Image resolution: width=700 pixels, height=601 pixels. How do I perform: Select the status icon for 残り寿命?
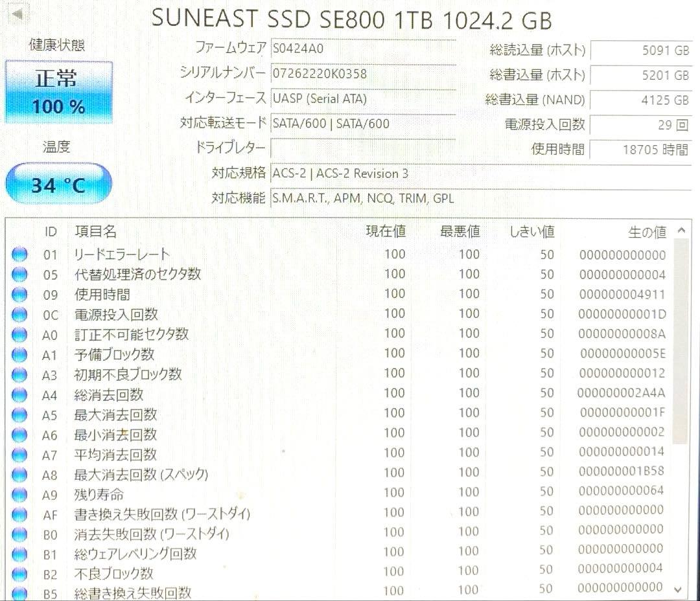18,494
